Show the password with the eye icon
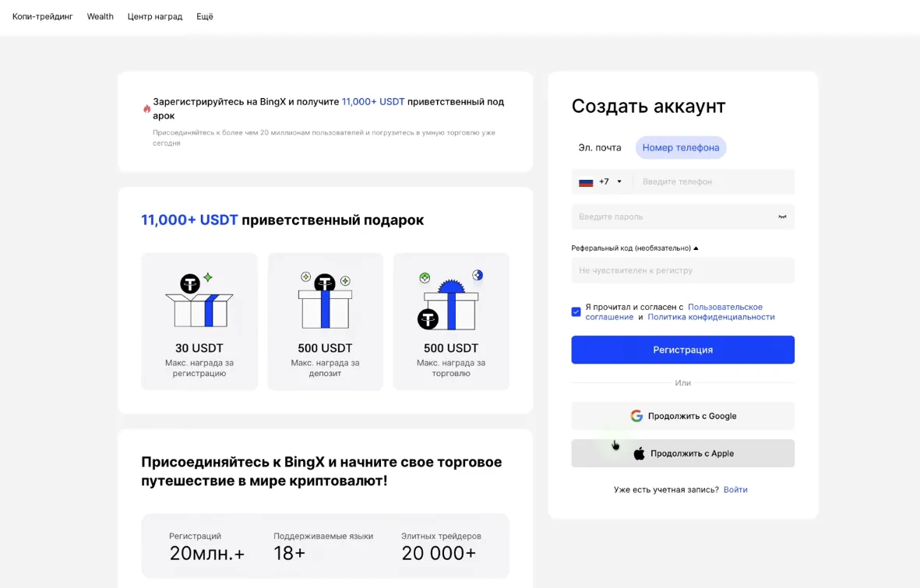This screenshot has height=588, width=920. click(x=781, y=217)
